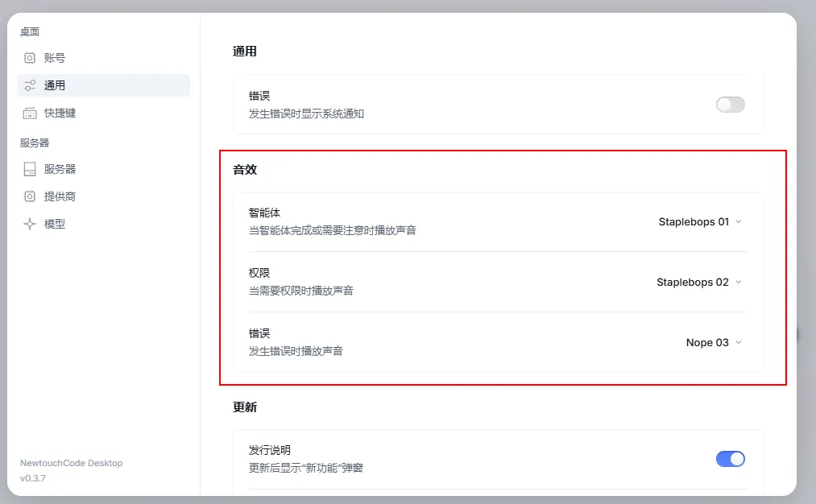Click the 账号 account icon in sidebar
The width and height of the screenshot is (816, 504).
[x=30, y=58]
